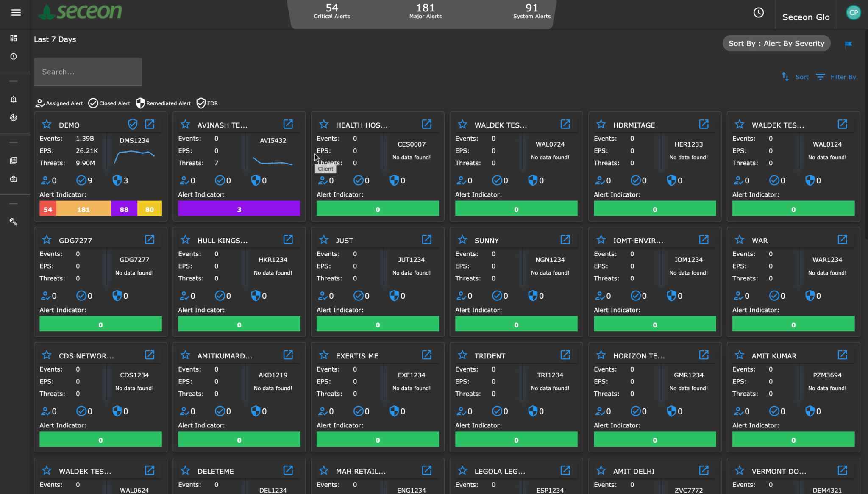Viewport: 868px width, 494px height.
Task: Mark SUNNY tenant as favorite
Action: coord(462,240)
